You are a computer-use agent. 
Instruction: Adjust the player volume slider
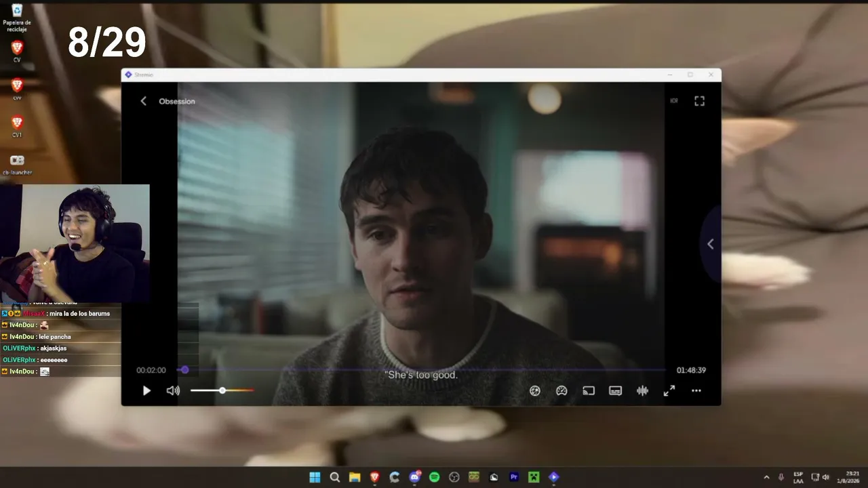[x=222, y=390]
